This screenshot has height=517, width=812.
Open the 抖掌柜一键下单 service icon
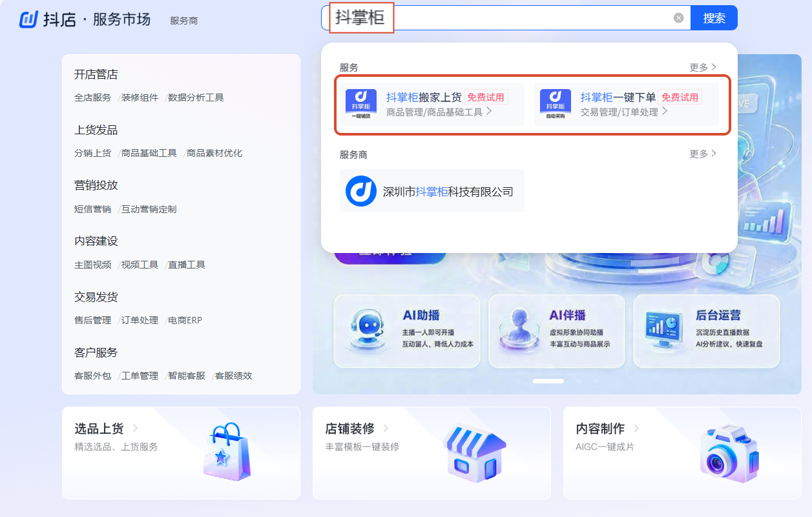tap(556, 104)
